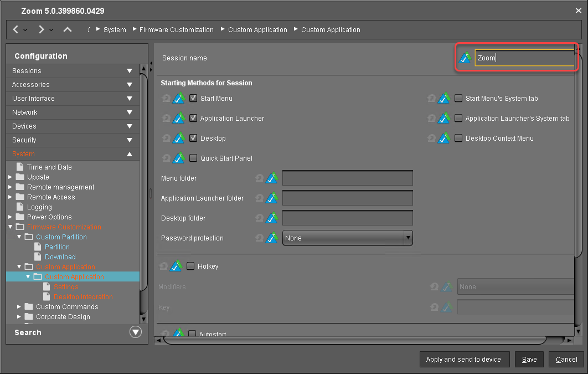This screenshot has width=588, height=374.
Task: Click the forward navigation arrow
Action: pyautogui.click(x=42, y=29)
